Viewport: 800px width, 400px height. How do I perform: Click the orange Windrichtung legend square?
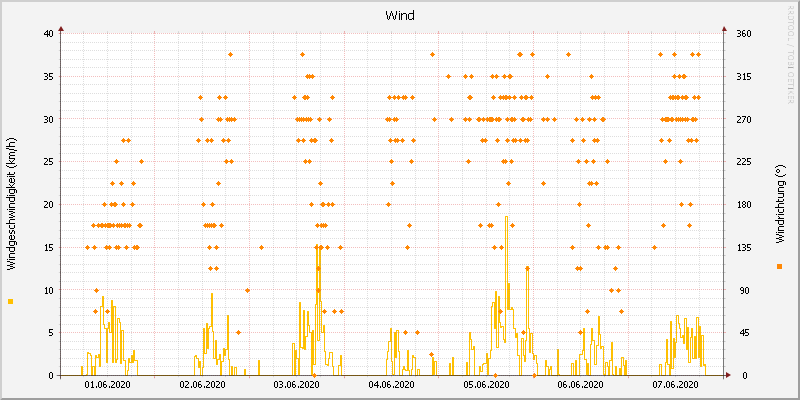click(x=779, y=266)
